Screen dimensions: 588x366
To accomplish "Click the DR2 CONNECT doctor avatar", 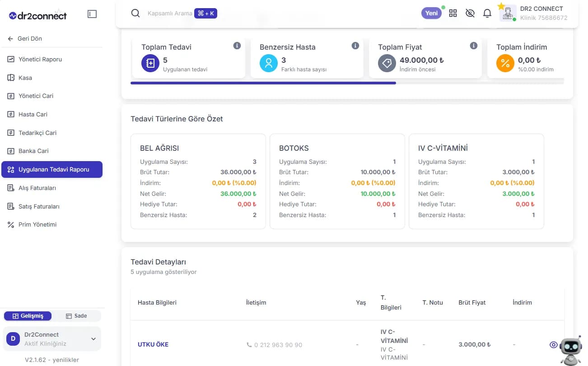I will tap(508, 13).
